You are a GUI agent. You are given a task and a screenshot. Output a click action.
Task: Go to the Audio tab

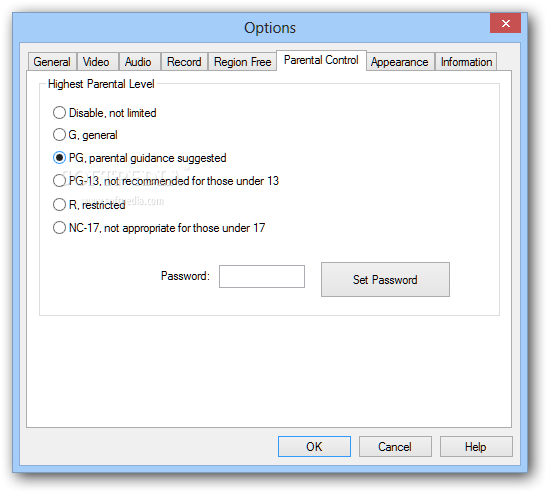click(x=139, y=62)
